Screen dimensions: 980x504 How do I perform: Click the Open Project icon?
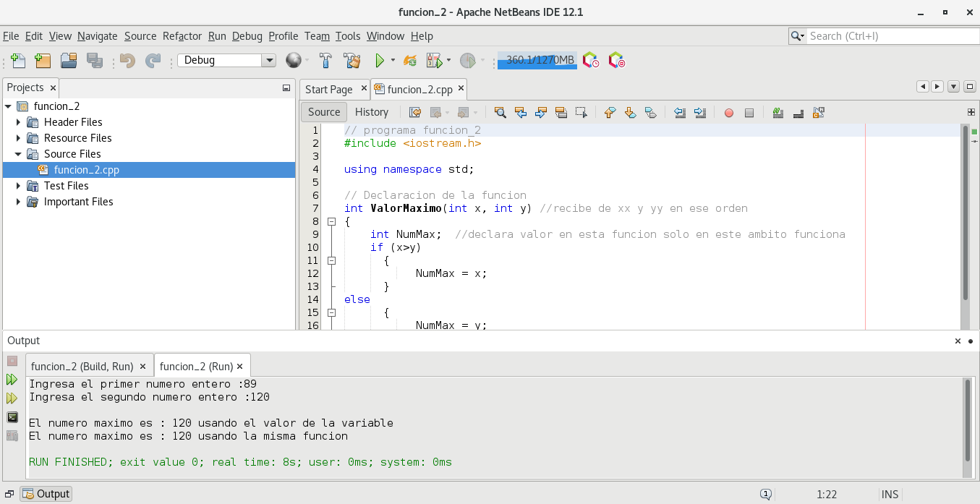(69, 61)
